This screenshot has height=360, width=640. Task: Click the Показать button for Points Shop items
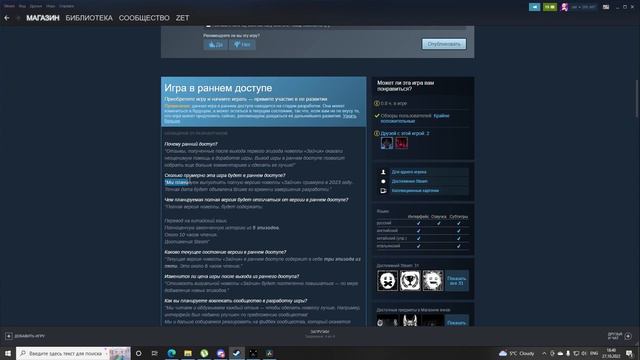456,321
